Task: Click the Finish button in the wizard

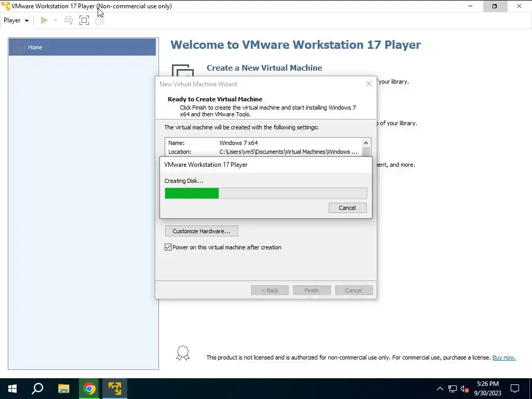Action: [312, 290]
